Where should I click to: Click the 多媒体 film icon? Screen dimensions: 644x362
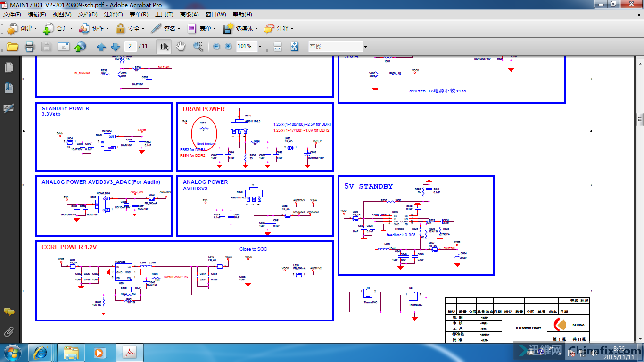(229, 28)
